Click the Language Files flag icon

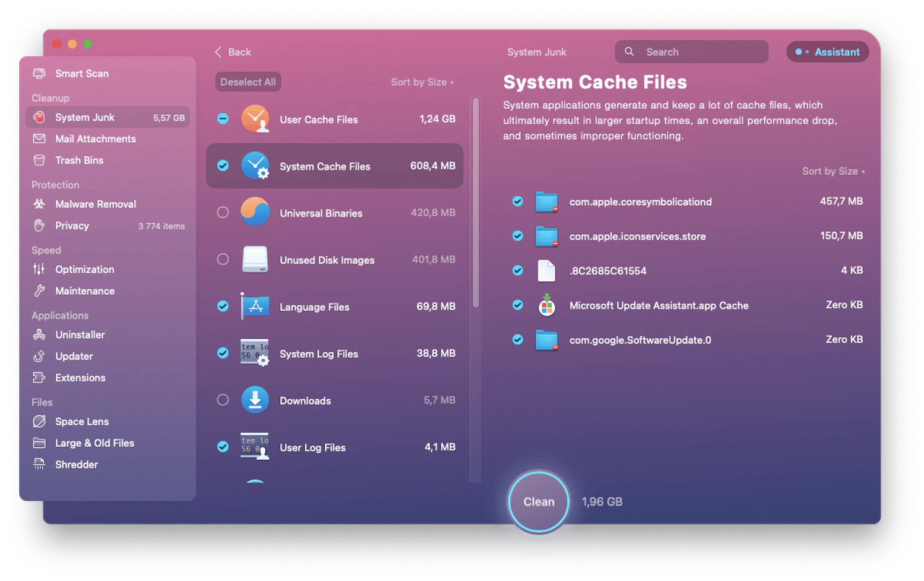pos(255,306)
